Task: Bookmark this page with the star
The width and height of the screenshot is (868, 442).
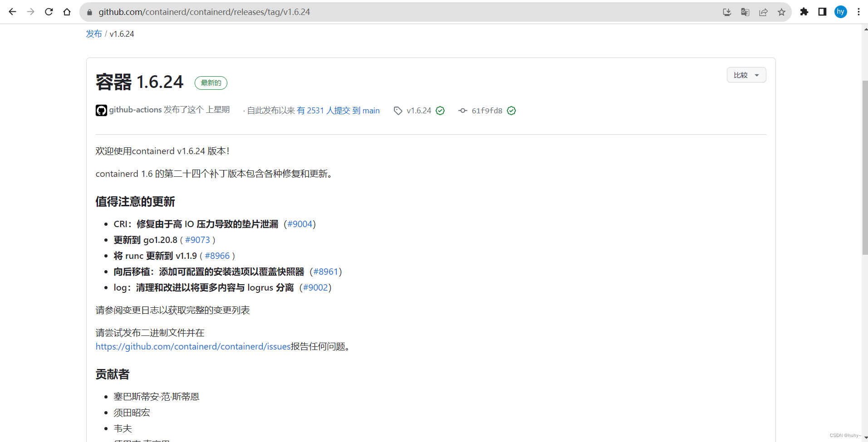Action: [x=781, y=12]
